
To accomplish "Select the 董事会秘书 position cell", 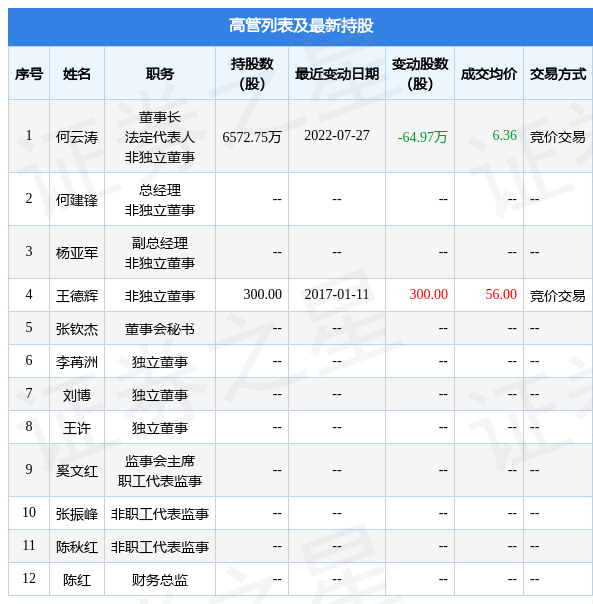I will click(x=160, y=329).
